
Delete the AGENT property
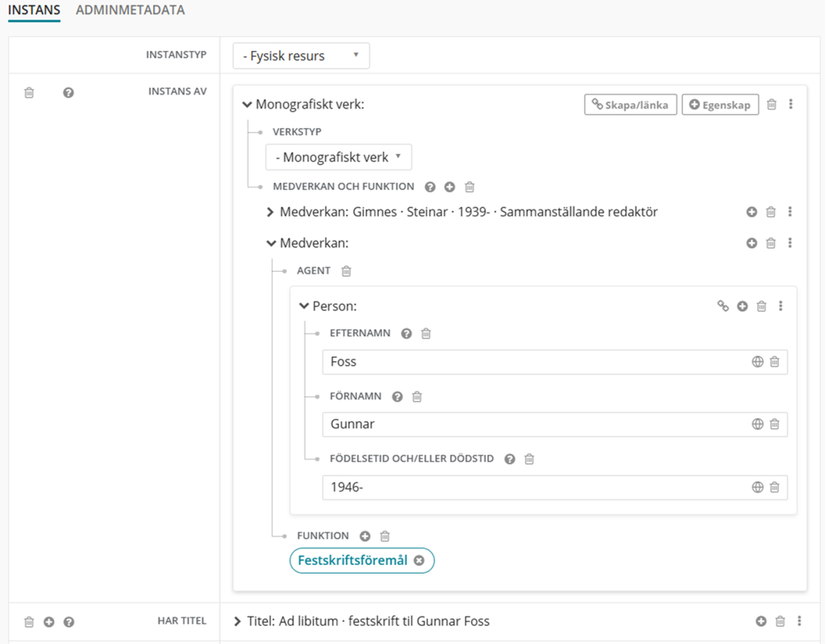[346, 271]
